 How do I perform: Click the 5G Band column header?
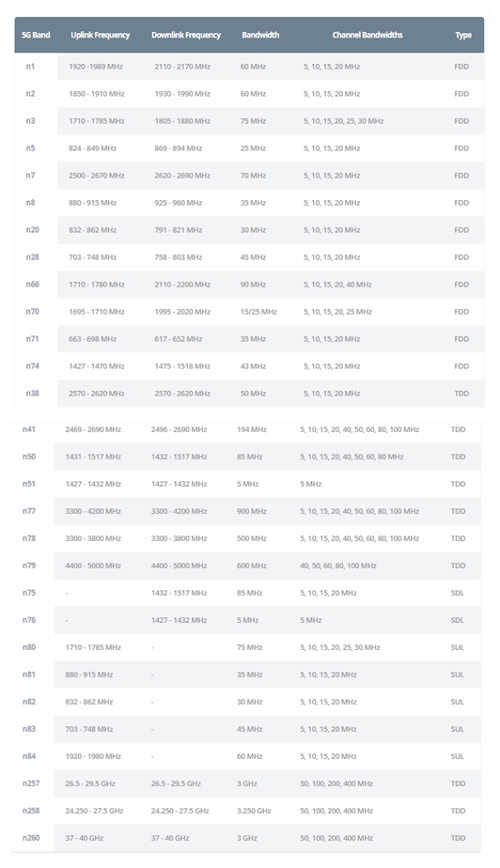[x=36, y=35]
